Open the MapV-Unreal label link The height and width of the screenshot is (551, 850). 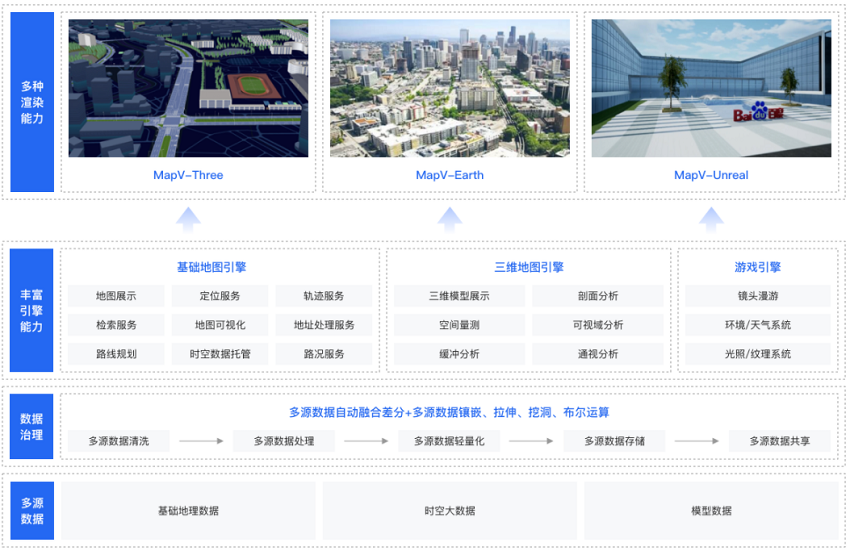711,175
